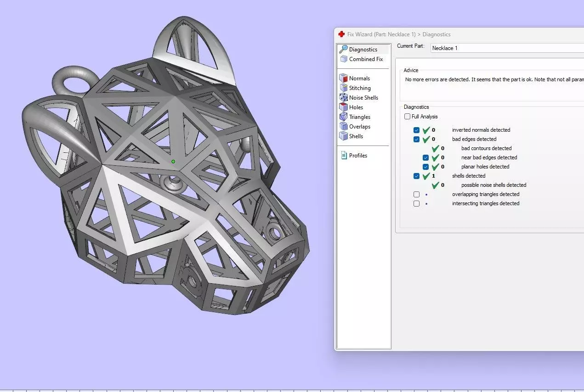Open the Stitching fixing page
This screenshot has width=584, height=392.
(360, 88)
